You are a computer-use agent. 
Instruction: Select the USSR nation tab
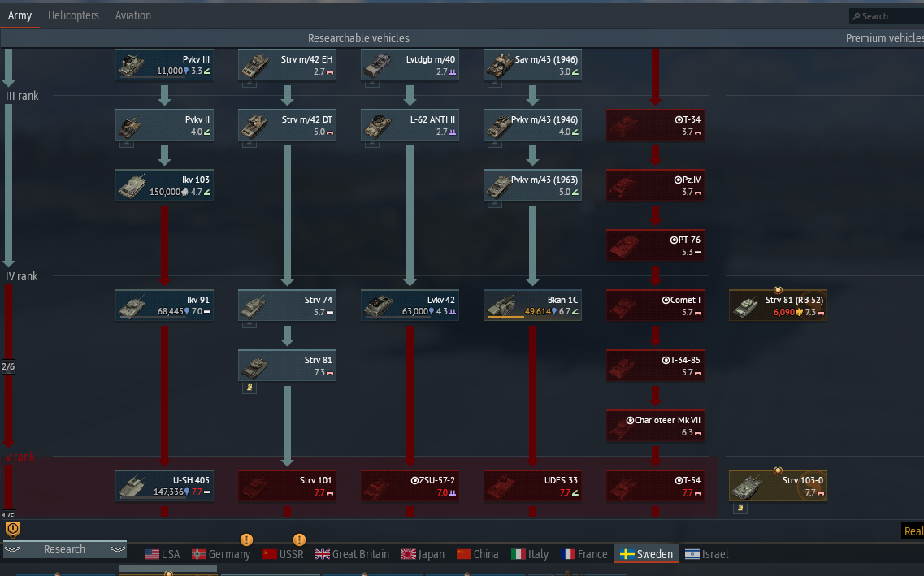click(284, 554)
